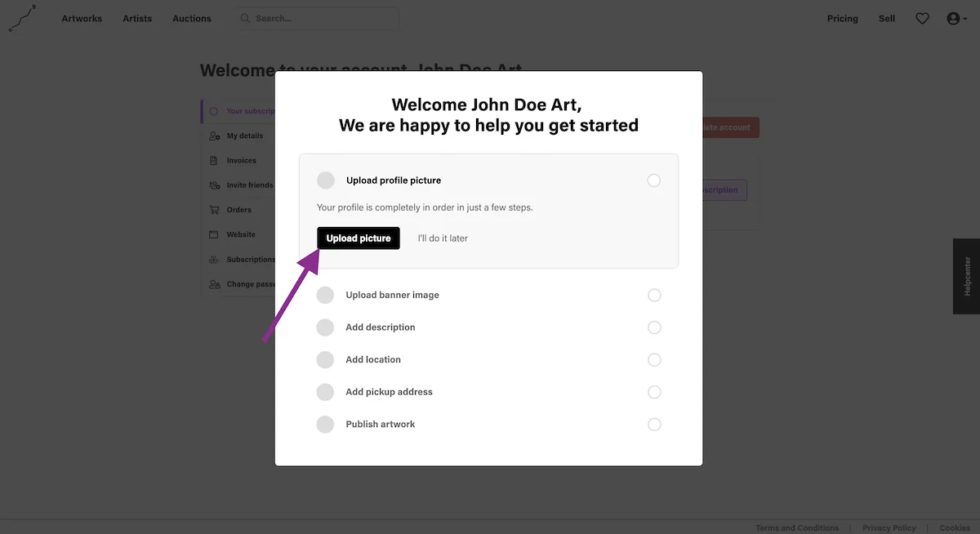The image size is (980, 534).
Task: Click inside the Search input field
Action: (x=317, y=18)
